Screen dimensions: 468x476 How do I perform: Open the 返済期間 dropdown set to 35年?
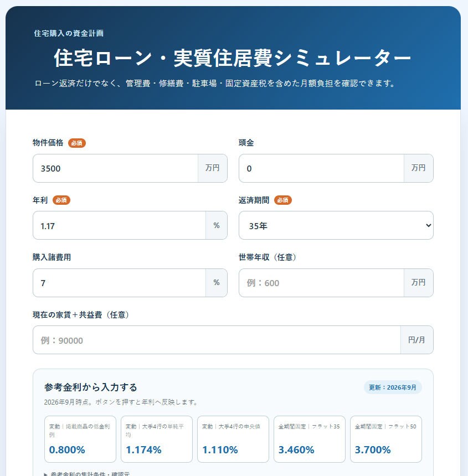[336, 225]
